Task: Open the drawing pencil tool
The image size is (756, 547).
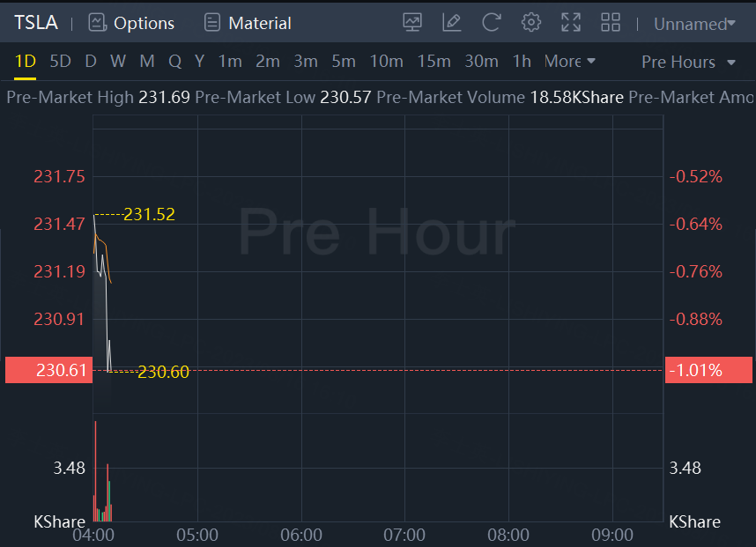Action: pyautogui.click(x=452, y=23)
